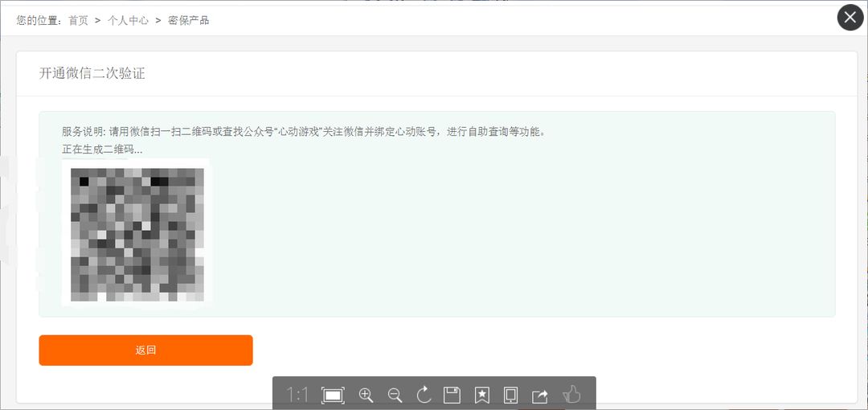Viewport: 868px width, 410px height.
Task: Click the 1:1 actual size button
Action: tap(297, 395)
